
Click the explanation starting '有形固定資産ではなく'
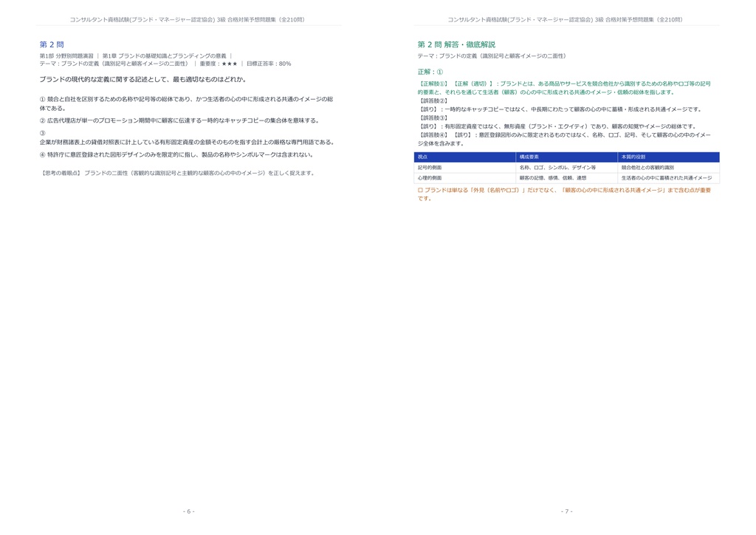coord(571,126)
